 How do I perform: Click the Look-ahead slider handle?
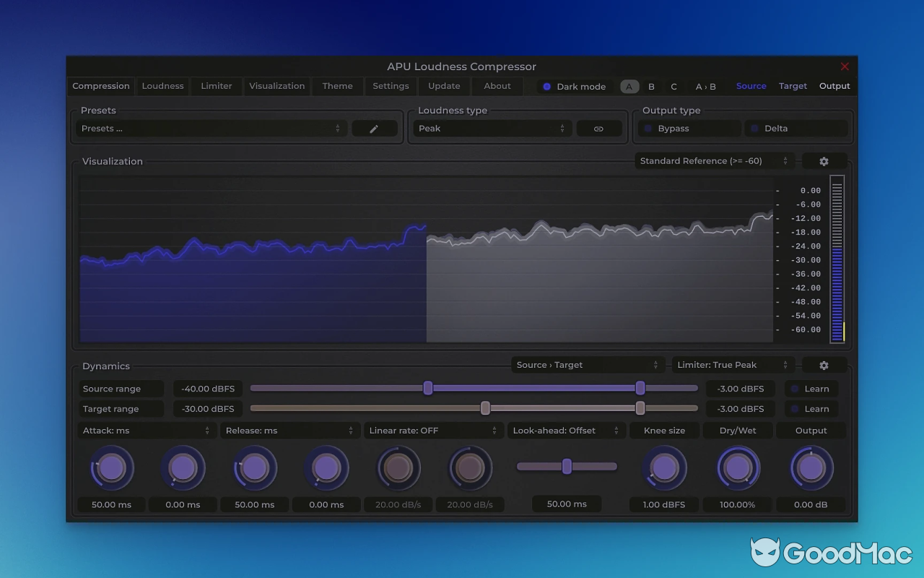(566, 466)
